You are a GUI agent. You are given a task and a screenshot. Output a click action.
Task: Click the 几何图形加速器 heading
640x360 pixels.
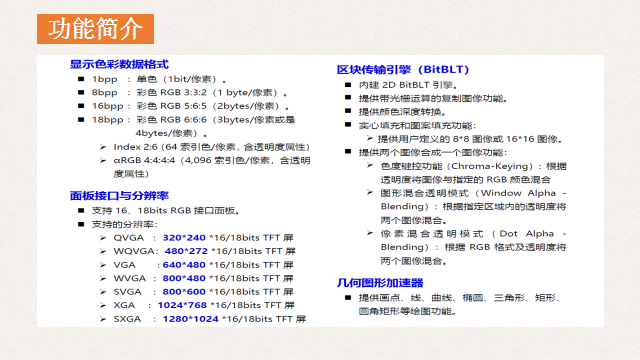(x=380, y=282)
